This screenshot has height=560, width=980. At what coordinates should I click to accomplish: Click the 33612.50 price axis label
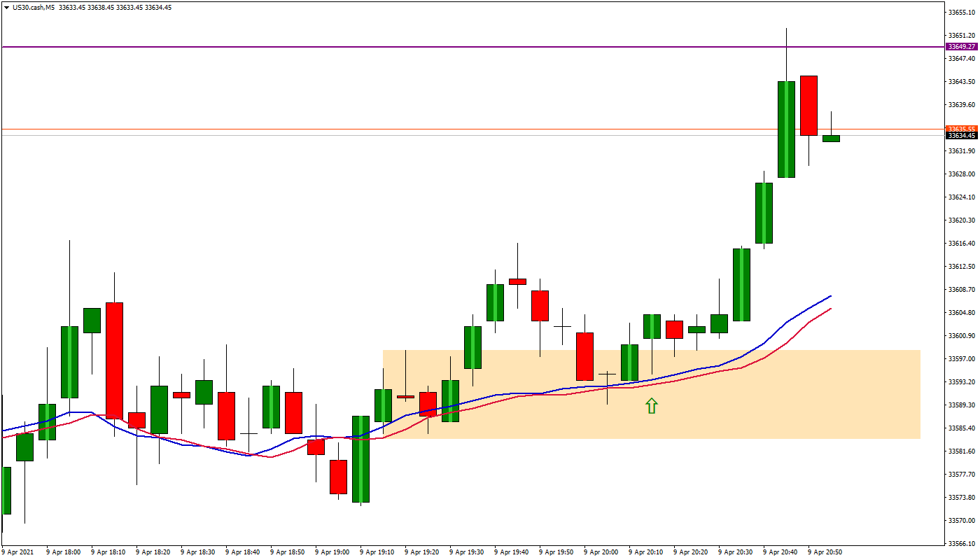click(962, 267)
